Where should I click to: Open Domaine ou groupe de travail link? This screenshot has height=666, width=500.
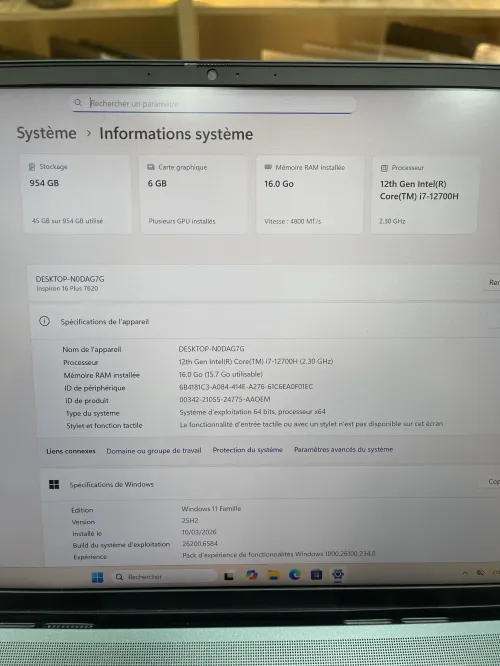(154, 451)
